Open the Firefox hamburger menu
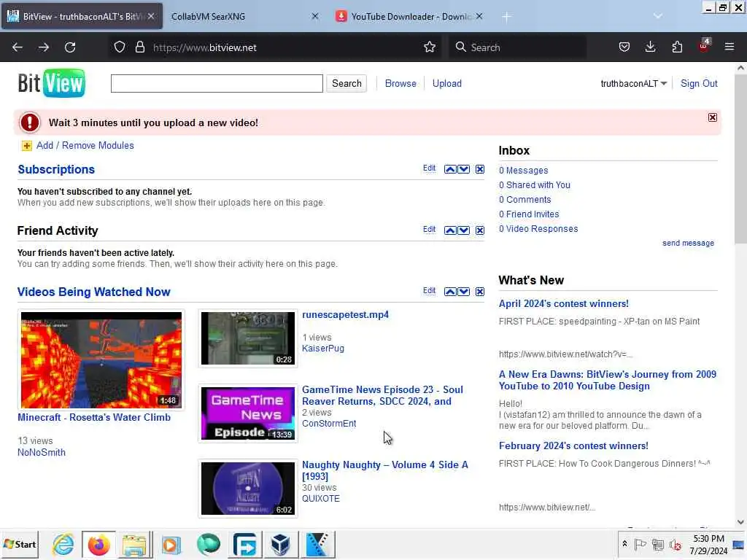 (729, 47)
